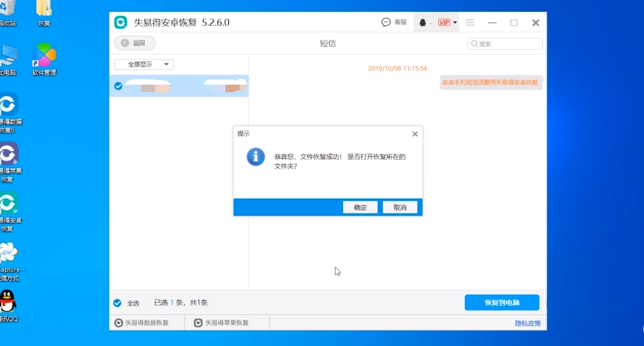Open the 隐私政策 privacy link

528,323
